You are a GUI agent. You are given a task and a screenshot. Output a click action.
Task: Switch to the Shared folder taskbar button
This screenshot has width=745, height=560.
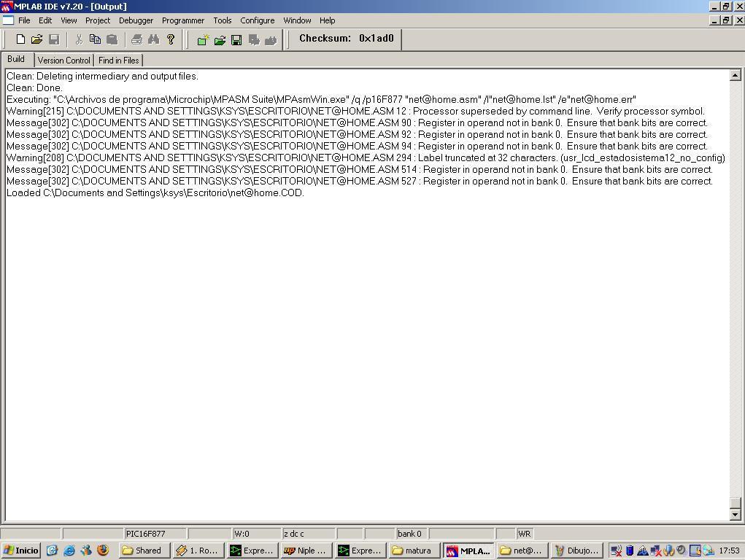click(144, 551)
